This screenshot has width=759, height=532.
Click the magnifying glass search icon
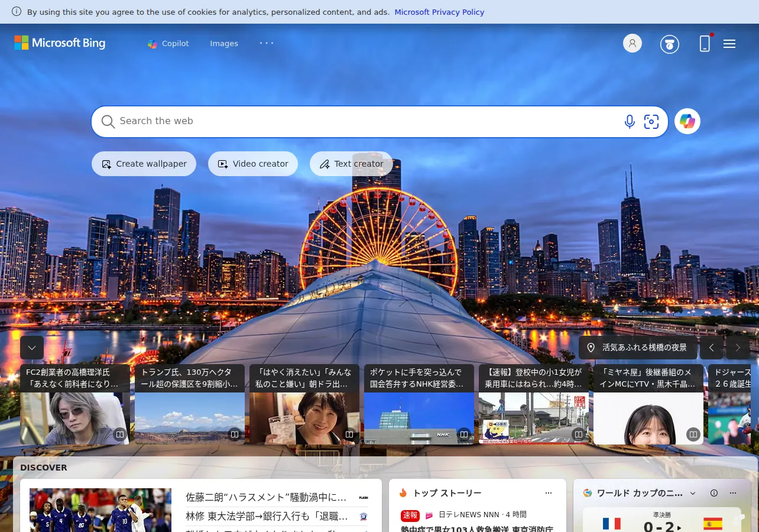[108, 122]
